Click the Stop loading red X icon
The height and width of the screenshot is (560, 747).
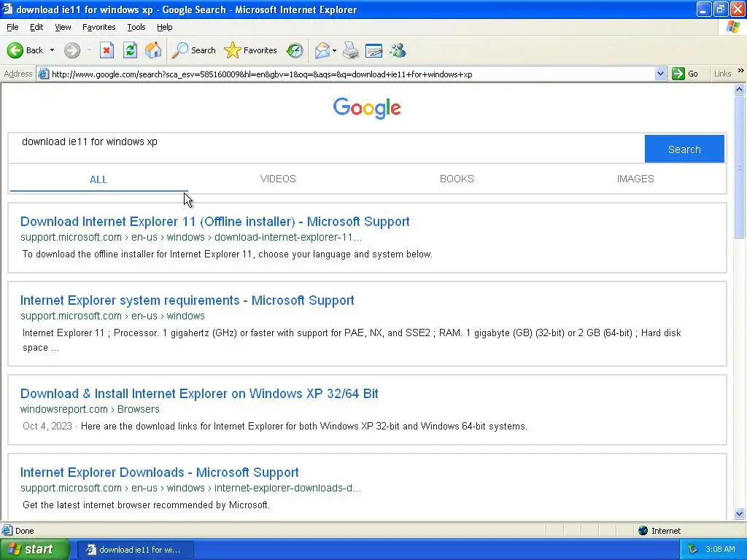pos(107,50)
